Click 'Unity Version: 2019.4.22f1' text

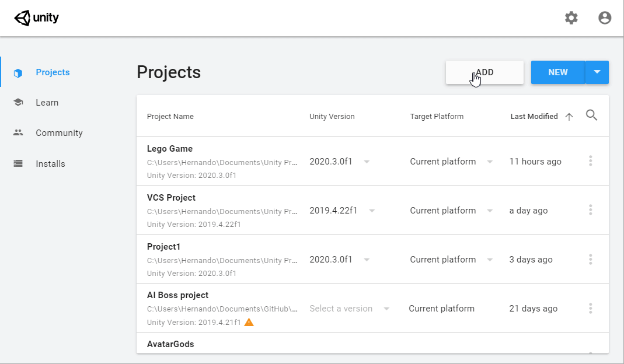(194, 225)
